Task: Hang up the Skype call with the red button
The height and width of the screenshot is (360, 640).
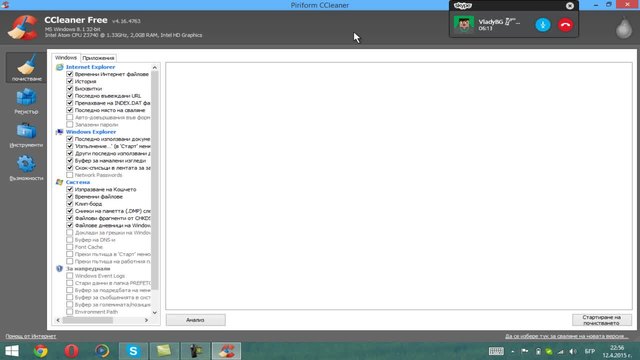Action: (565, 25)
